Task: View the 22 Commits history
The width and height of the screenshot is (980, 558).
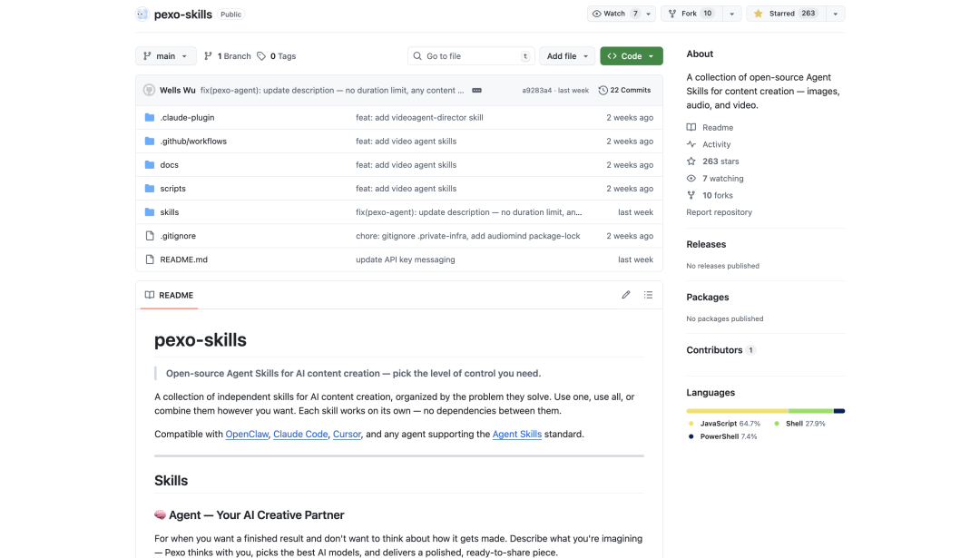Action: click(x=624, y=91)
